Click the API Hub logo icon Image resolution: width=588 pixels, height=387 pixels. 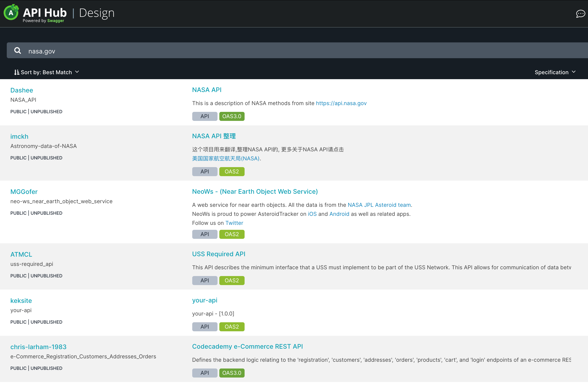click(11, 12)
